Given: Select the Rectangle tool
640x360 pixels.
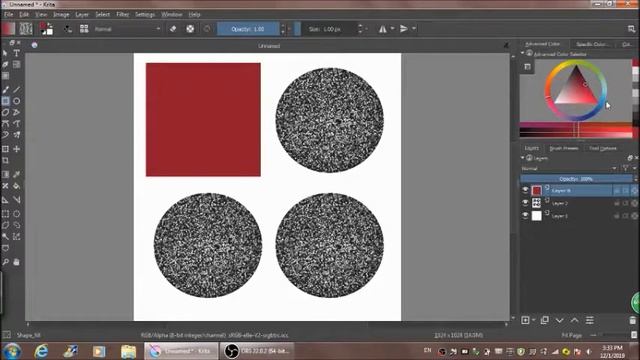Looking at the screenshot, I should coord(5,101).
